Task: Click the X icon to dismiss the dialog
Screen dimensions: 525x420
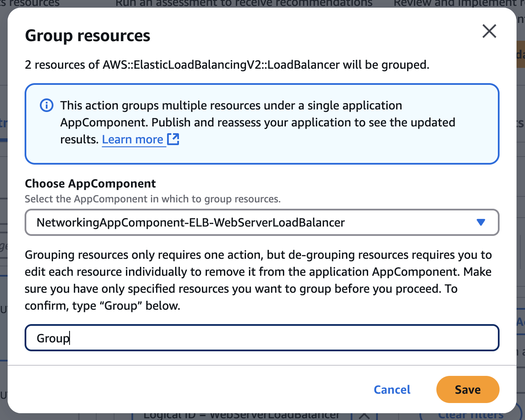Action: pos(489,31)
